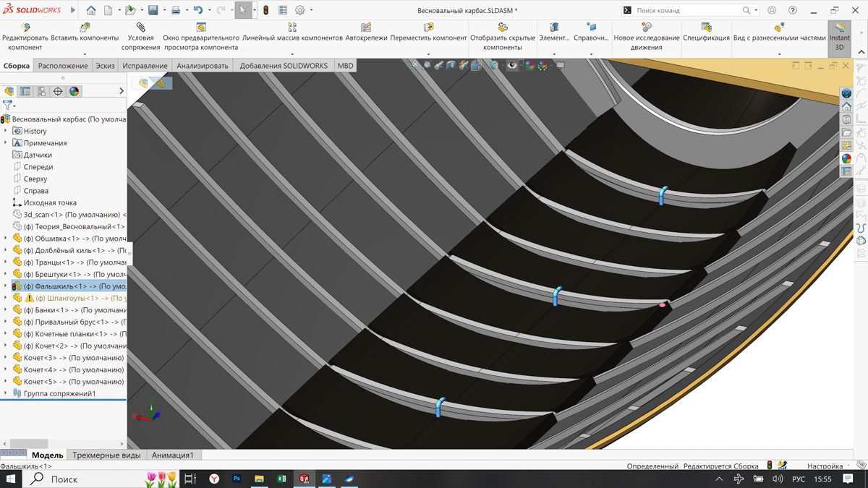The height and width of the screenshot is (488, 868).
Task: Click the Rebuild traffic light icon
Action: click(265, 11)
